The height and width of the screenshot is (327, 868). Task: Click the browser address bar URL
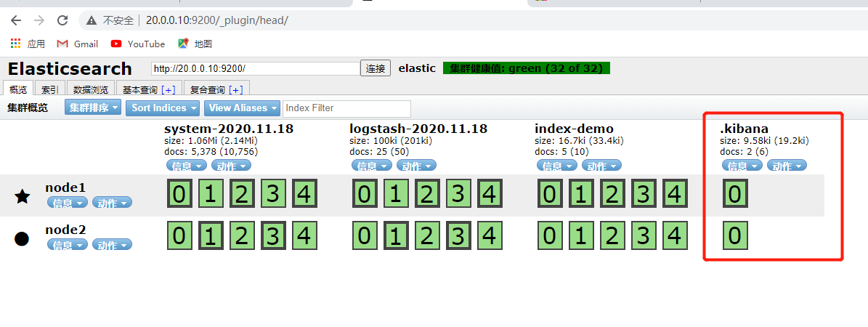point(217,20)
